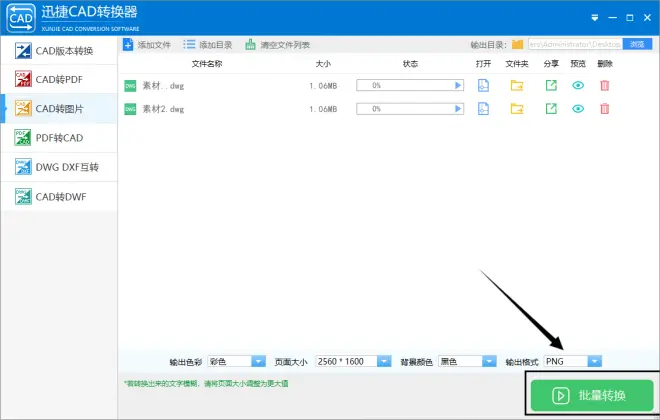Open the CAD版本转换 sidebar tab

(59, 51)
